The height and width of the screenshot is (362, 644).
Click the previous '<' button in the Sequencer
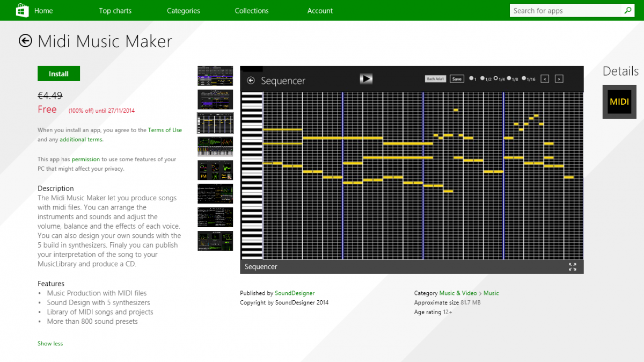coord(545,79)
